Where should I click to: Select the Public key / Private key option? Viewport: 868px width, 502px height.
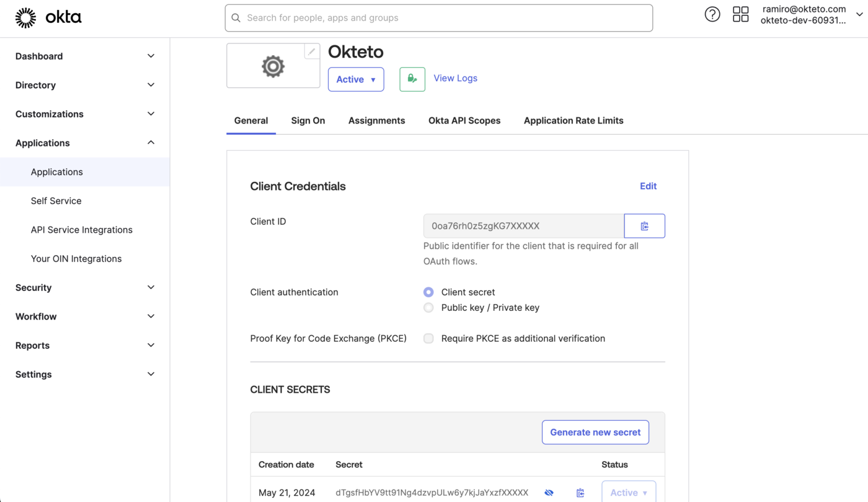pyautogui.click(x=428, y=307)
